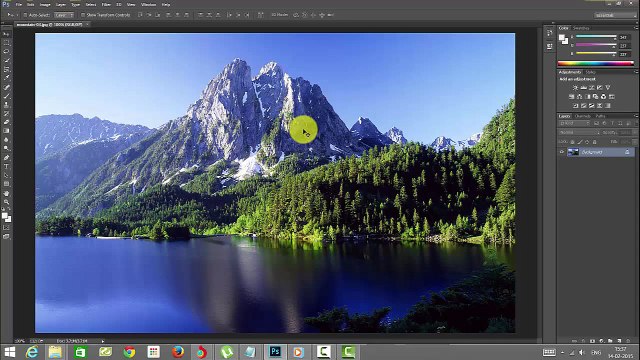
Task: Select the Brush tool
Action: [x=6, y=96]
